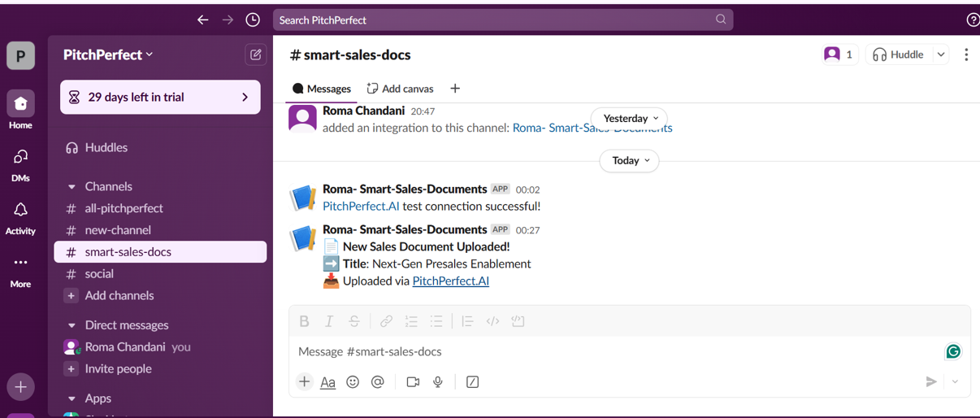Insert code block in composer

click(518, 321)
